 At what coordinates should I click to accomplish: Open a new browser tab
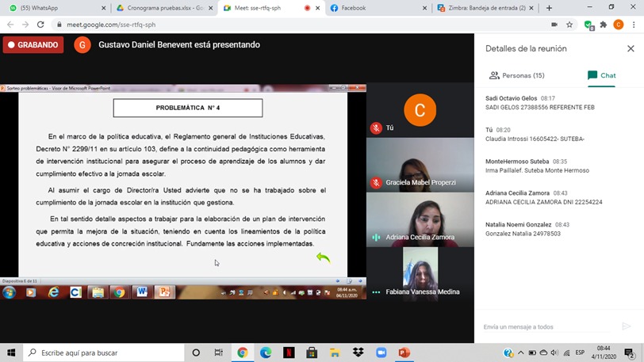coord(549,8)
